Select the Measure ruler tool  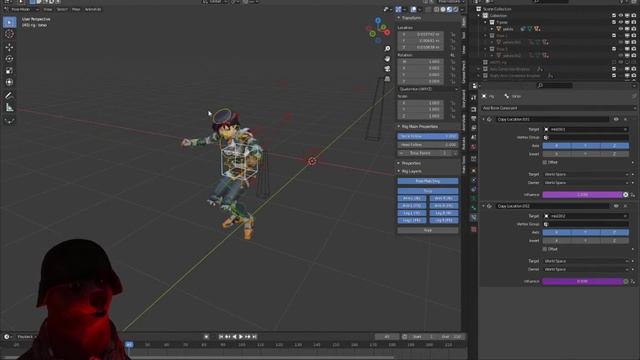click(x=9, y=108)
